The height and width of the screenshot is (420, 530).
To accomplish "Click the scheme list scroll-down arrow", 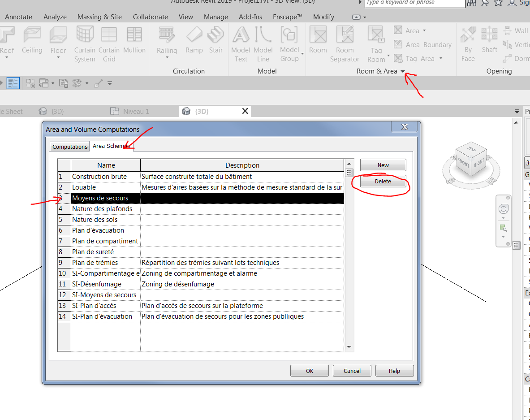I will click(349, 347).
